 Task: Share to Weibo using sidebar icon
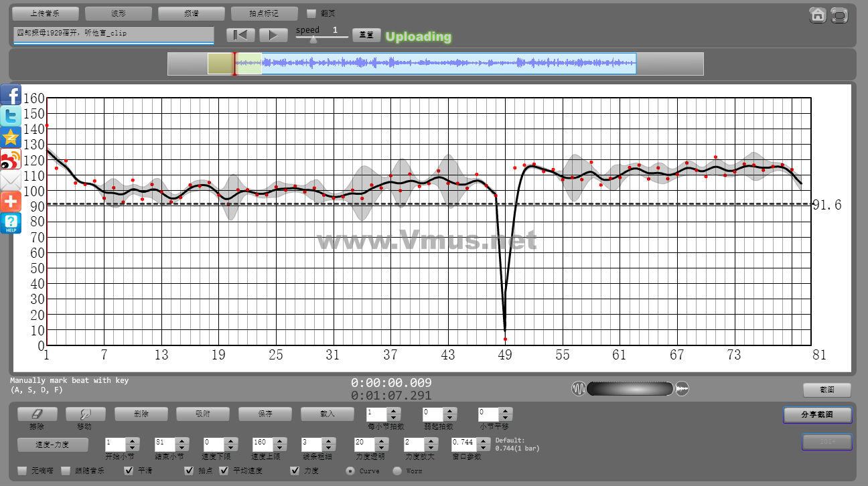pos(11,159)
